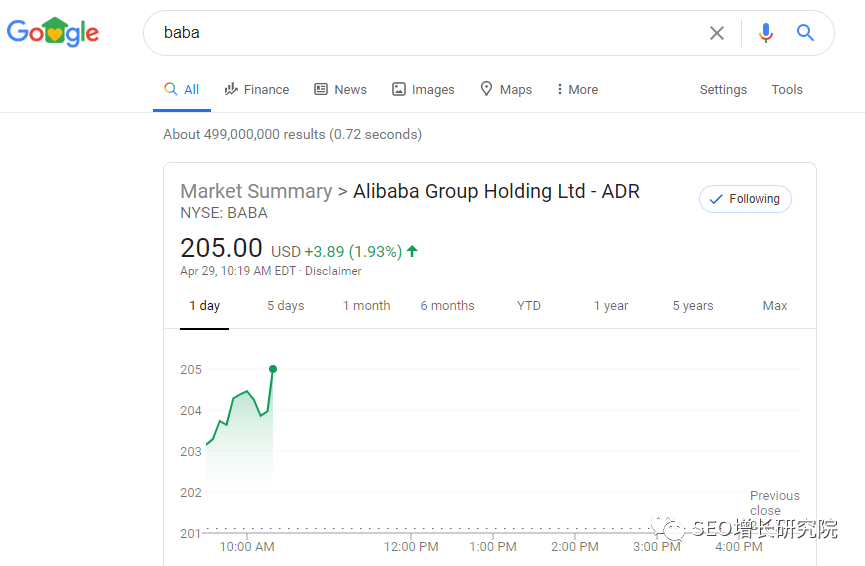Open Google search Settings
Screen dimensions: 865x566
click(x=723, y=90)
